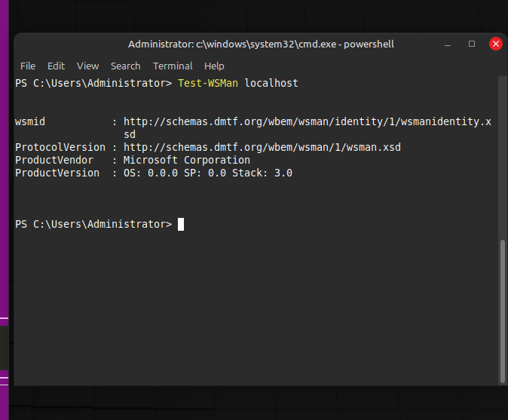Click the purple window behind the terminal
The image size is (508, 420).
click(6, 189)
